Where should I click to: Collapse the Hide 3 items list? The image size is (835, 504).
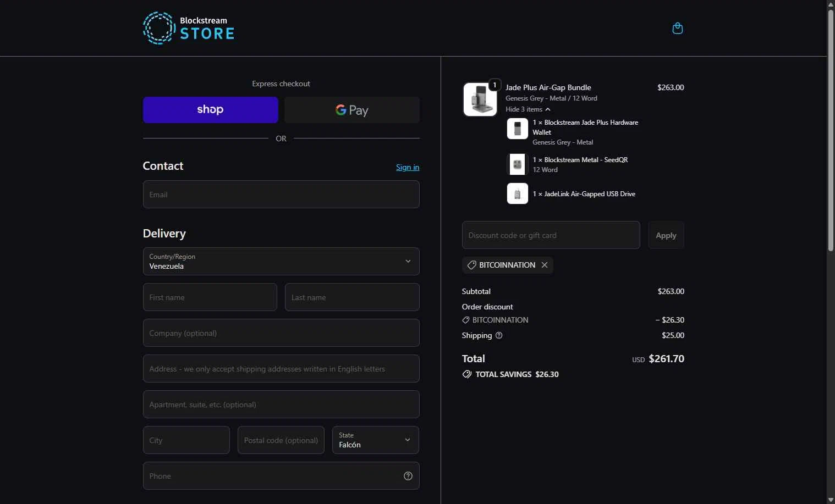pos(528,109)
